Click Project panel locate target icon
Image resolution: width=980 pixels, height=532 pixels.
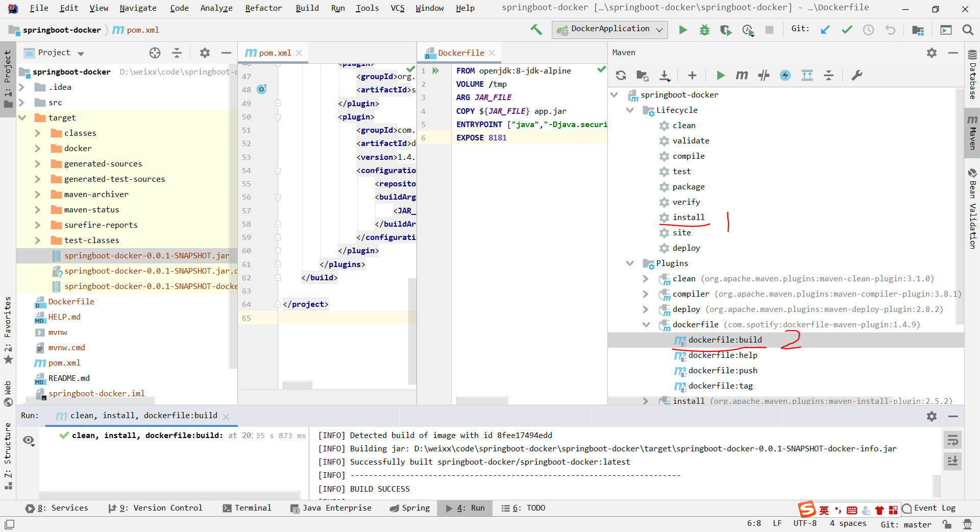155,53
